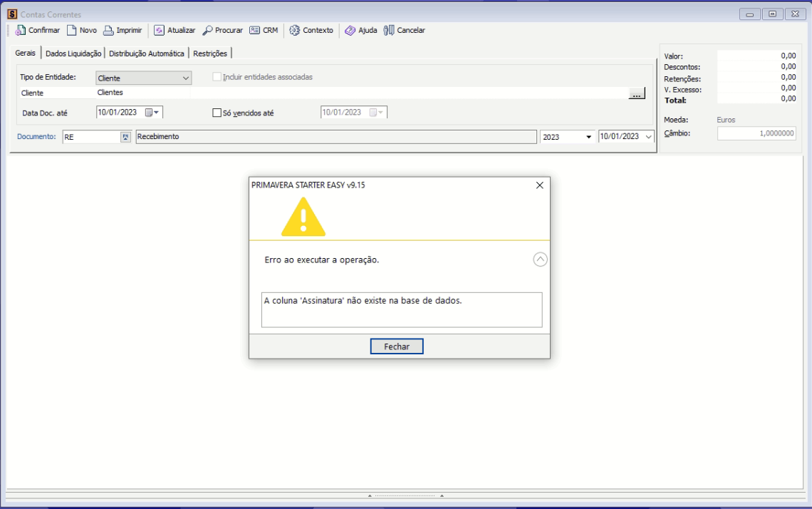Open the Tipo de Entidade dropdown
The image size is (812, 509).
pos(186,78)
